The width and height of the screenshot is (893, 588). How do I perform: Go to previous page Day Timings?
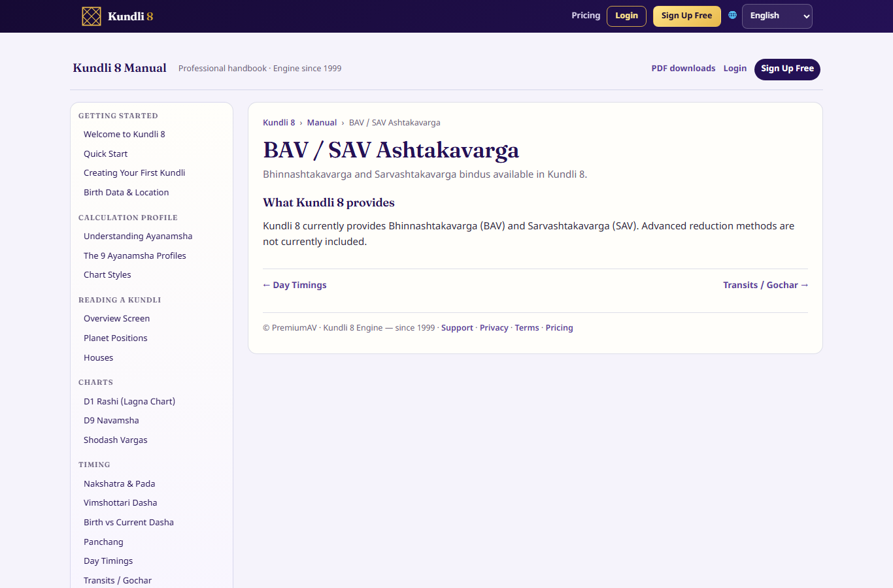pyautogui.click(x=295, y=286)
